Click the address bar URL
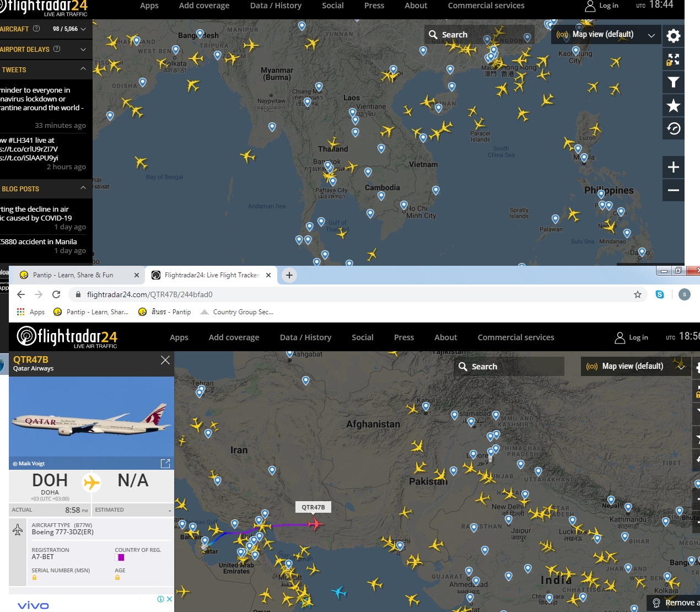This screenshot has width=700, height=612. click(150, 294)
